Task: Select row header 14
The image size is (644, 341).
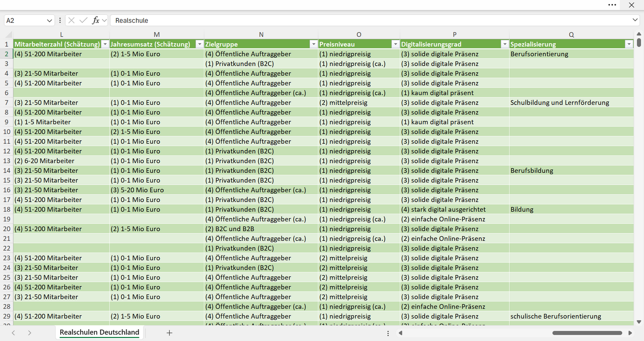Action: point(7,170)
